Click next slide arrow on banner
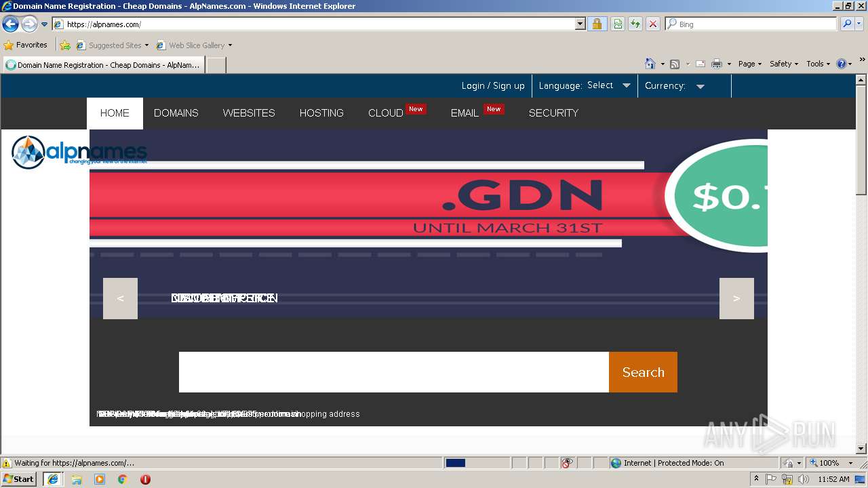 pos(736,298)
